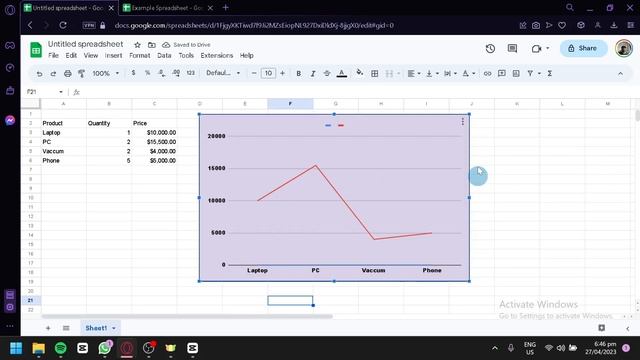This screenshot has width=640, height=360.
Task: Open the Tools menu
Action: (x=186, y=56)
